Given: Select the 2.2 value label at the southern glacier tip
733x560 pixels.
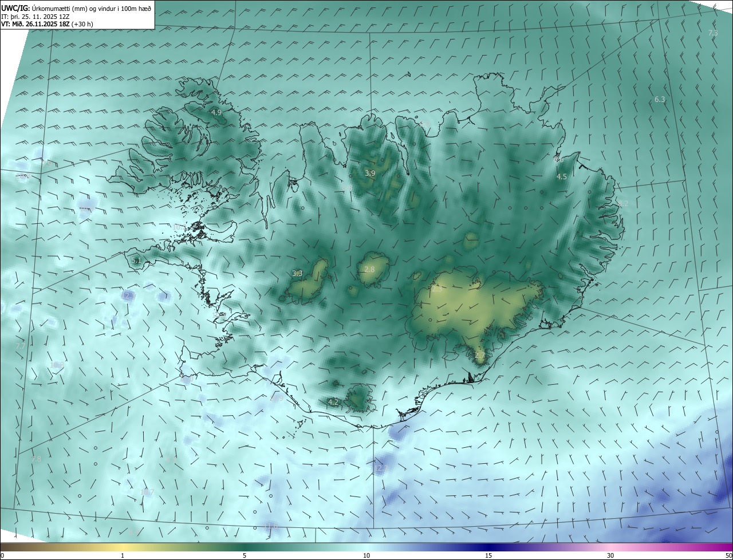Looking at the screenshot, I should click(x=480, y=356).
